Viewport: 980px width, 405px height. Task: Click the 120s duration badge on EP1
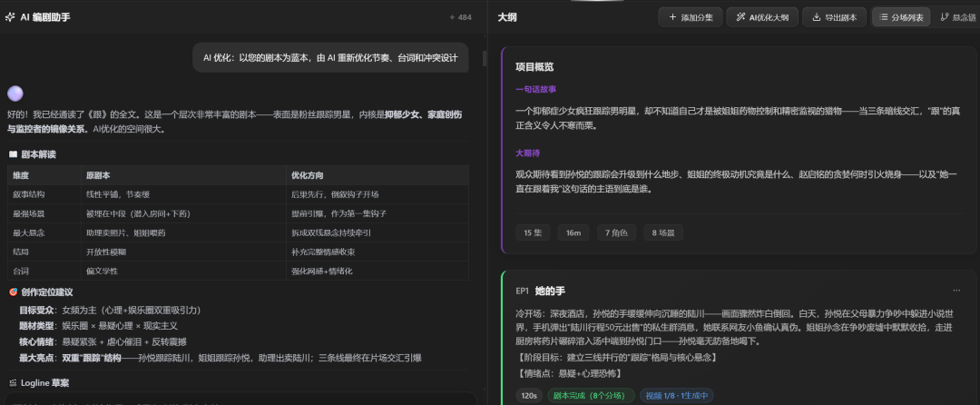coord(528,396)
